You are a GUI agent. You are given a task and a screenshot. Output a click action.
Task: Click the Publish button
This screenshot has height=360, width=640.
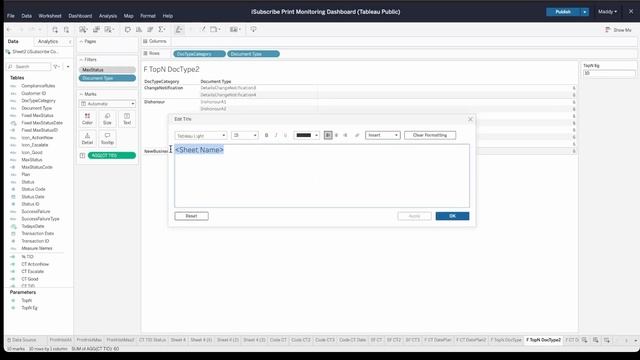point(563,12)
